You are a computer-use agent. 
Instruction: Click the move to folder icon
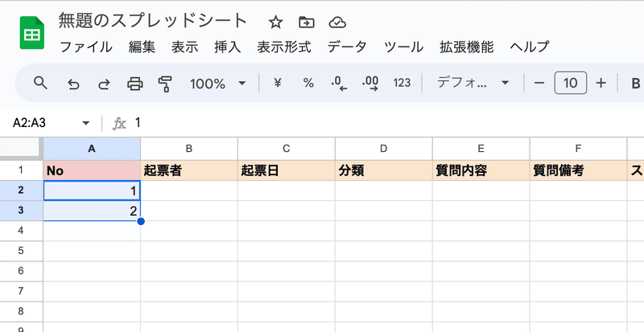[307, 23]
